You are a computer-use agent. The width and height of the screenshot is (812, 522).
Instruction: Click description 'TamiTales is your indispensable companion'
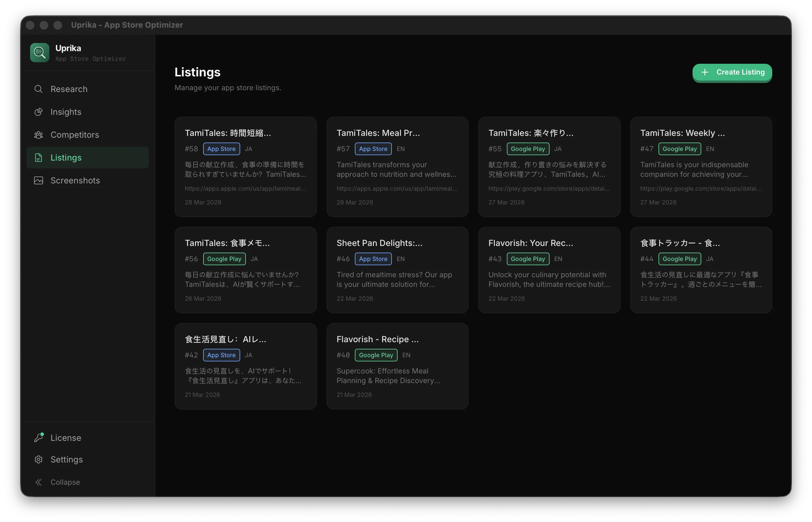pyautogui.click(x=694, y=170)
